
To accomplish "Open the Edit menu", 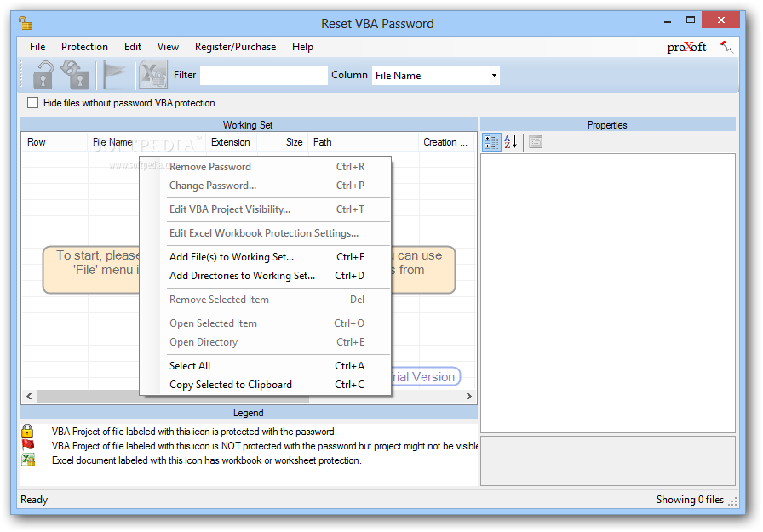I will 133,47.
